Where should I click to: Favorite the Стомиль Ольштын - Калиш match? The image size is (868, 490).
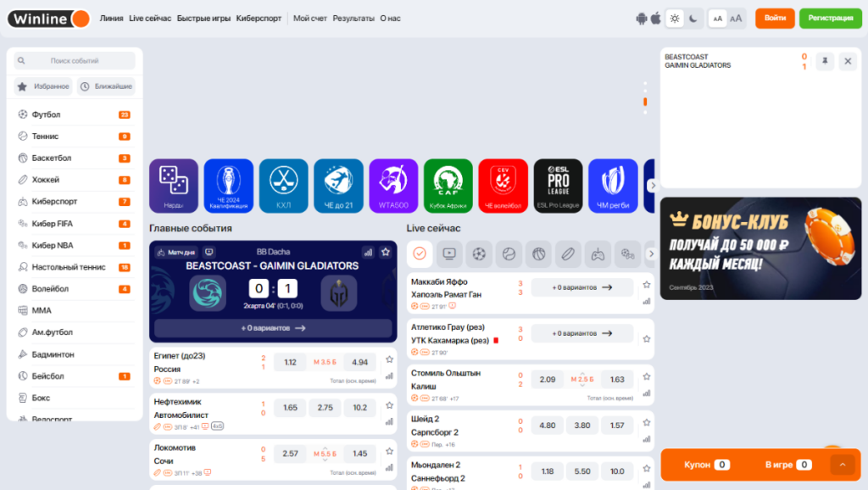point(647,376)
